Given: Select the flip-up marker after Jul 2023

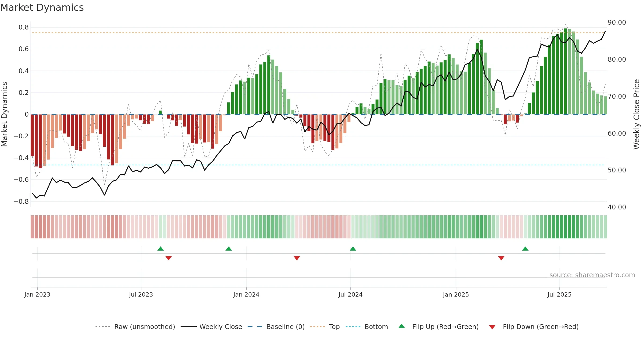Looking at the screenshot, I should click(x=160, y=249).
